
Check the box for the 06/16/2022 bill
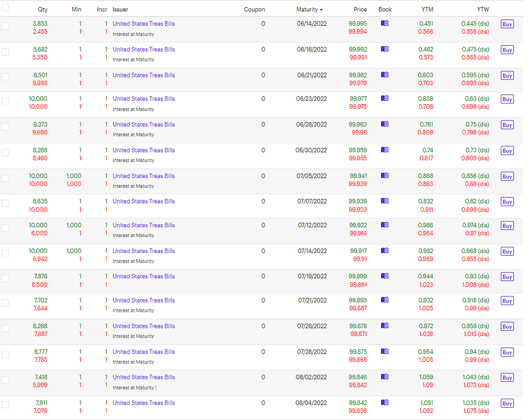coord(5,52)
